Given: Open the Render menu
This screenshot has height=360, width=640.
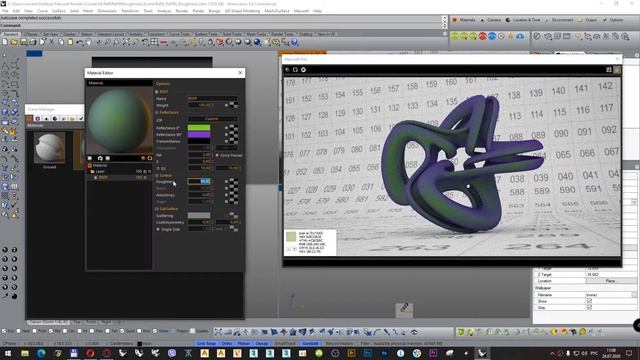Looking at the screenshot, I should click(182, 11).
